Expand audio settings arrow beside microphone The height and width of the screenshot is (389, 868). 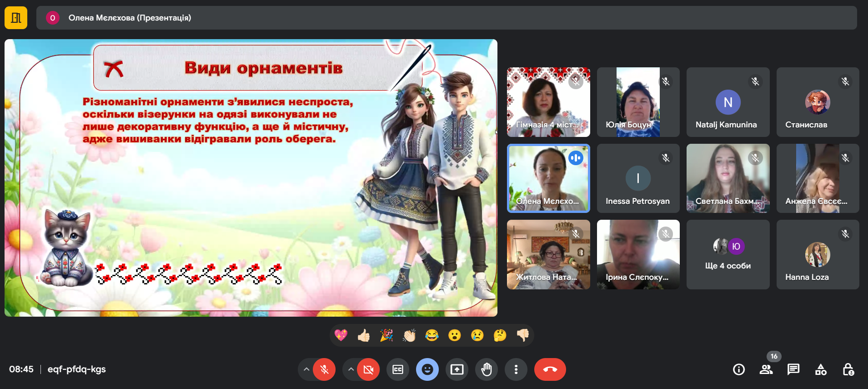click(306, 369)
